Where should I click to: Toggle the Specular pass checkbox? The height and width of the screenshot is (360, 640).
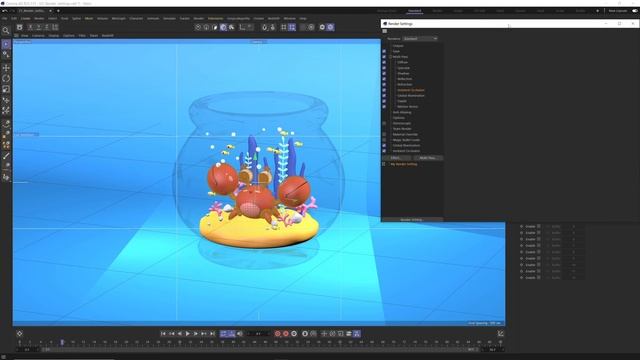click(x=384, y=68)
